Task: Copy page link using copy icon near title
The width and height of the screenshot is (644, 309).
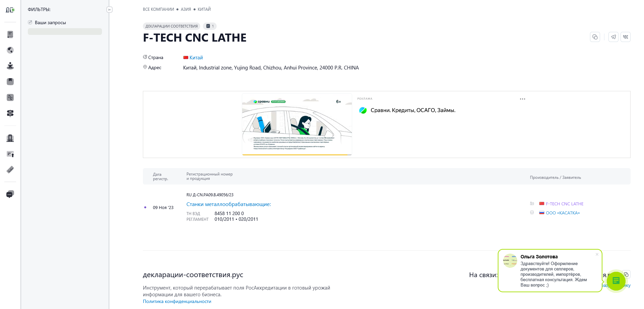Action: pyautogui.click(x=595, y=37)
